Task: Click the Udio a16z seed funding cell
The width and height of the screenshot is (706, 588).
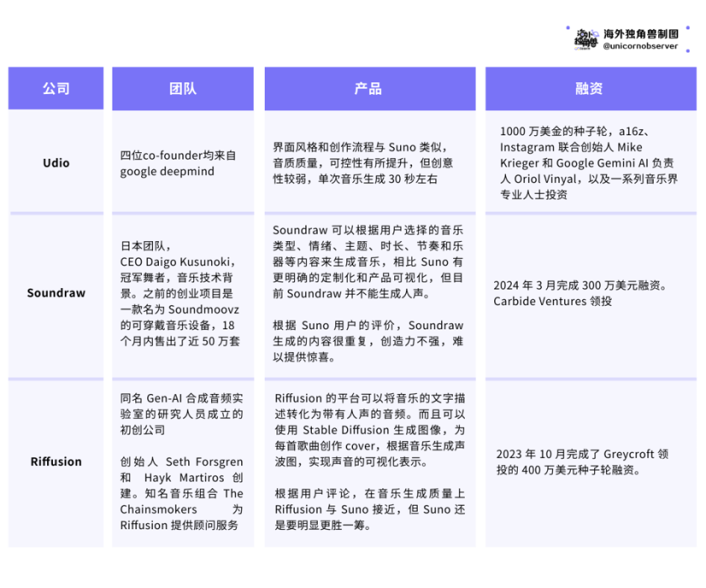Action: pos(589,163)
